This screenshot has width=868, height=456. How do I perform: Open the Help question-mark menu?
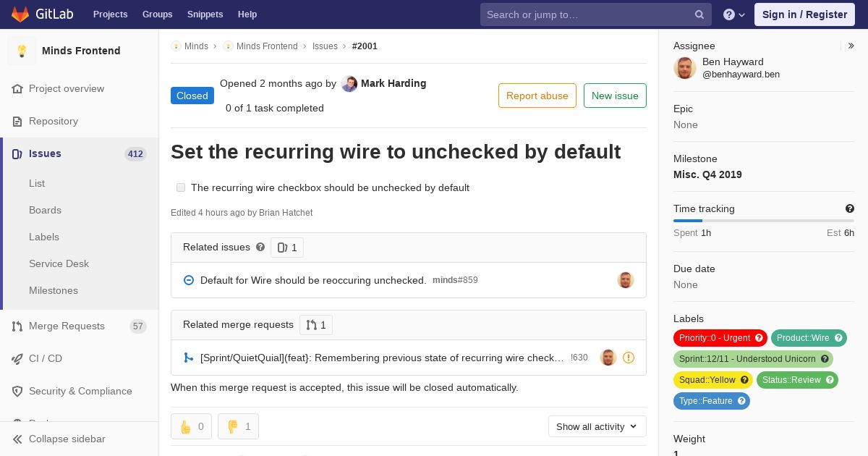click(733, 14)
